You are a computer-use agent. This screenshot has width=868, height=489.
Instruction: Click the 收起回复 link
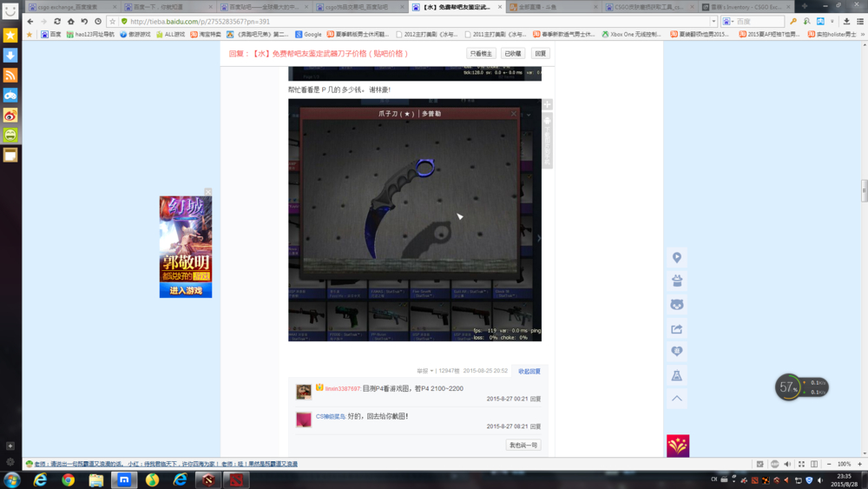coord(529,371)
